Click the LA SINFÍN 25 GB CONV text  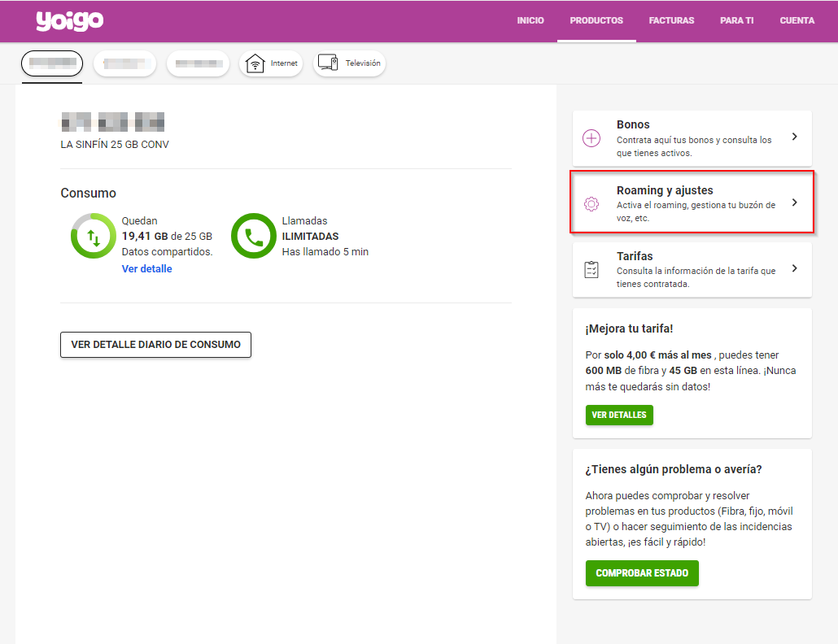pyautogui.click(x=115, y=145)
